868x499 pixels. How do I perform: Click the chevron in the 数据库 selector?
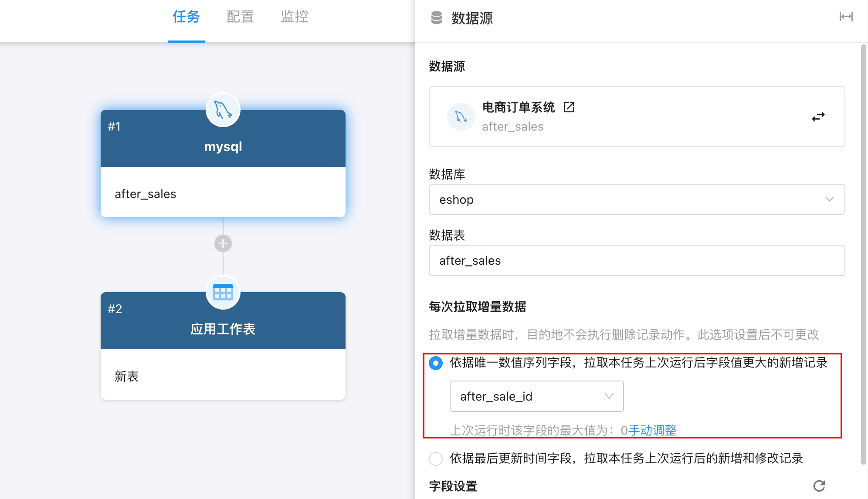[829, 199]
